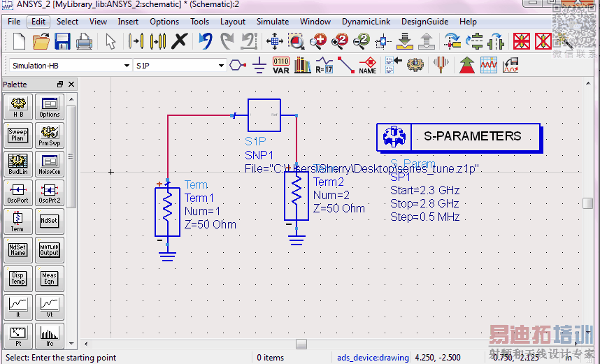Deactivate component with first red X box
600x364 pixels.
coord(522,41)
